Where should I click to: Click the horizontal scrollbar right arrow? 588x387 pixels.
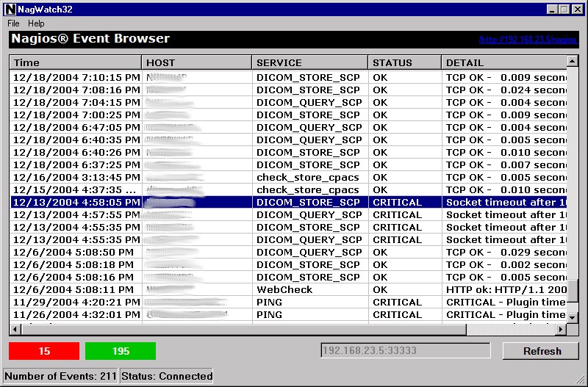pyautogui.click(x=561, y=330)
